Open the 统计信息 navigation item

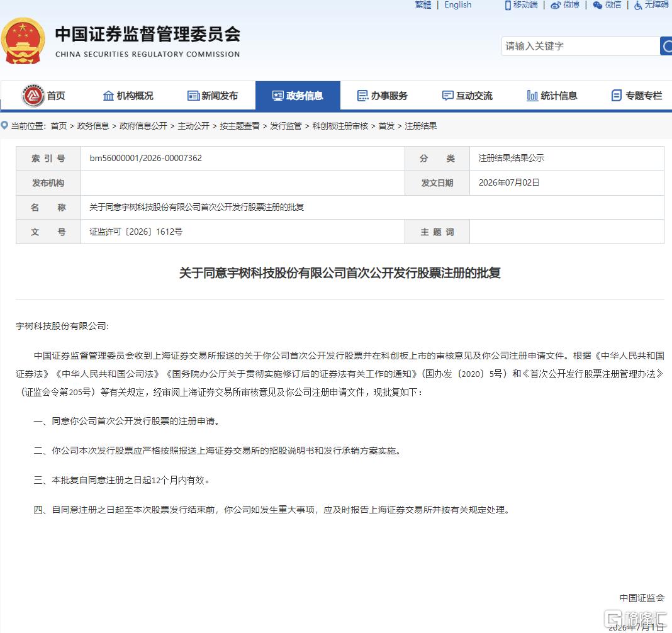(x=552, y=96)
